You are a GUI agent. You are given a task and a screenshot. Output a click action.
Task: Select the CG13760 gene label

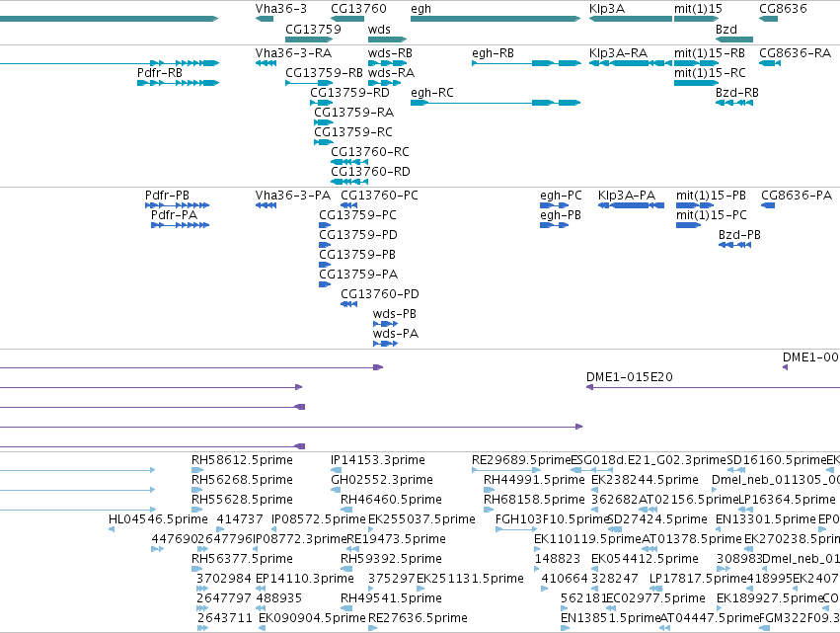[358, 9]
